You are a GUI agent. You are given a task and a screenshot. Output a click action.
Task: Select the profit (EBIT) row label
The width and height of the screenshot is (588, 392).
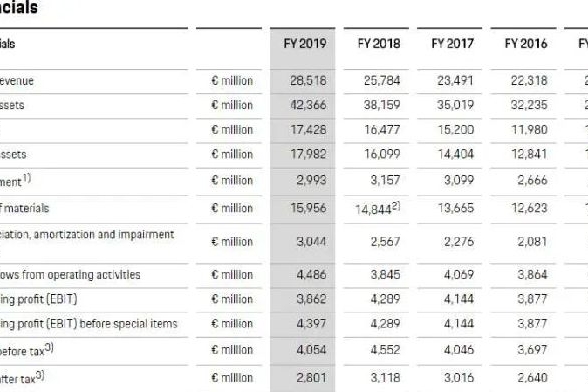39,299
